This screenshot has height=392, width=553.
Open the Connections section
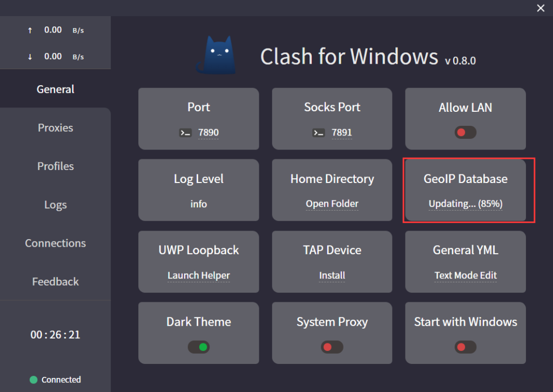click(x=55, y=243)
